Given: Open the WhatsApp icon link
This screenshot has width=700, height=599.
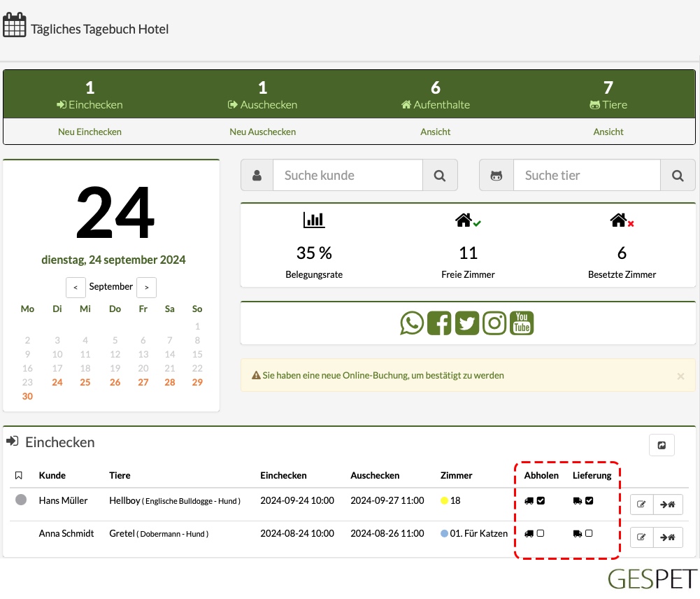Looking at the screenshot, I should (412, 323).
